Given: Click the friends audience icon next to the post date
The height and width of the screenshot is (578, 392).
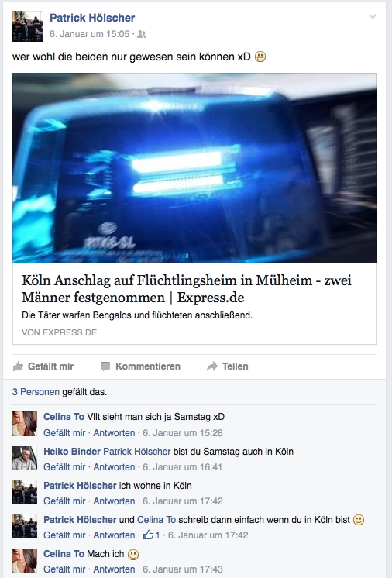Looking at the screenshot, I should point(142,34).
